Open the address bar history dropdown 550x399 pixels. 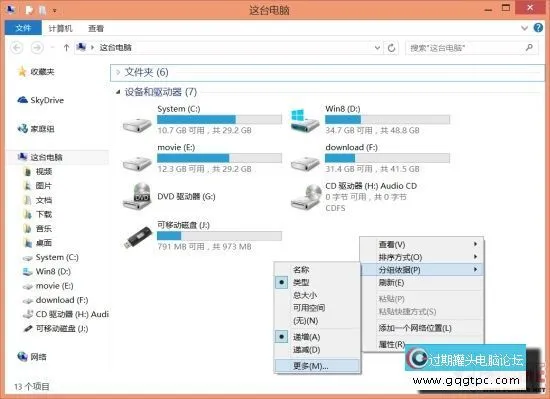pyautogui.click(x=377, y=48)
